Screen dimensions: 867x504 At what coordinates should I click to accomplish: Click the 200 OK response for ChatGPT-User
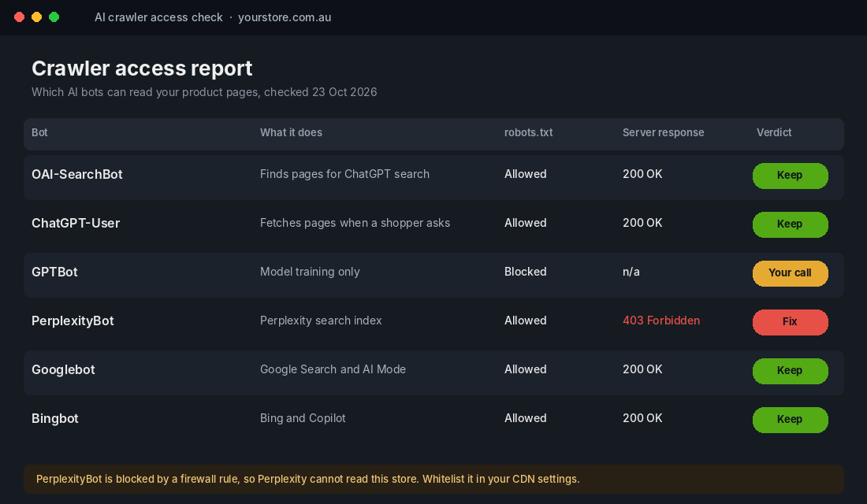pyautogui.click(x=642, y=223)
